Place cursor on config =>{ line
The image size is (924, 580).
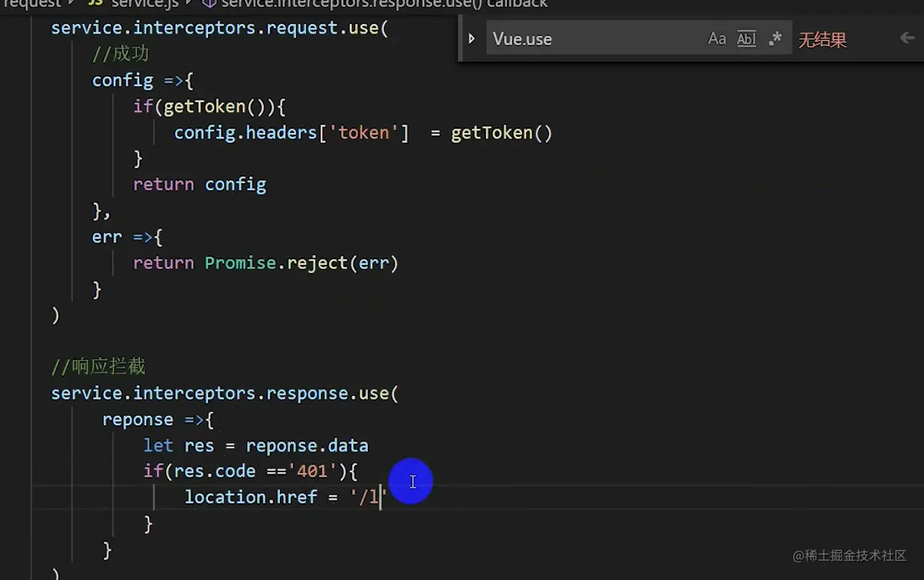tap(143, 80)
